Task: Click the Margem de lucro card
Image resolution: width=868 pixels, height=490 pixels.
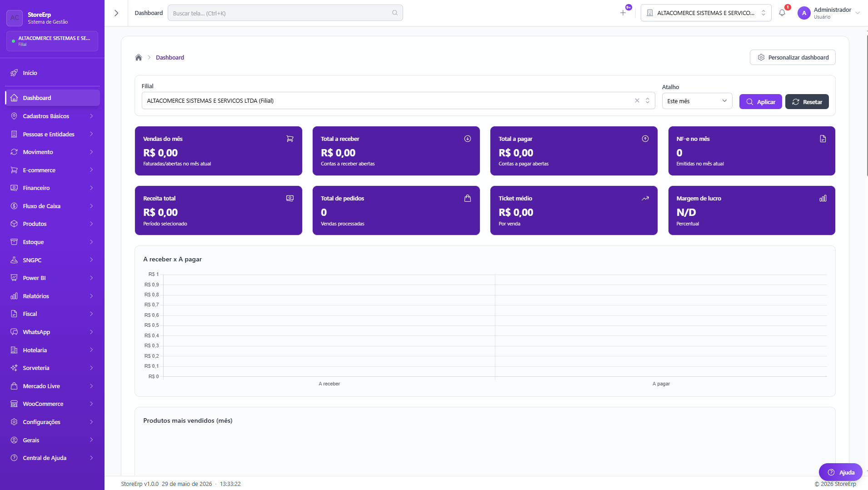Action: point(752,210)
